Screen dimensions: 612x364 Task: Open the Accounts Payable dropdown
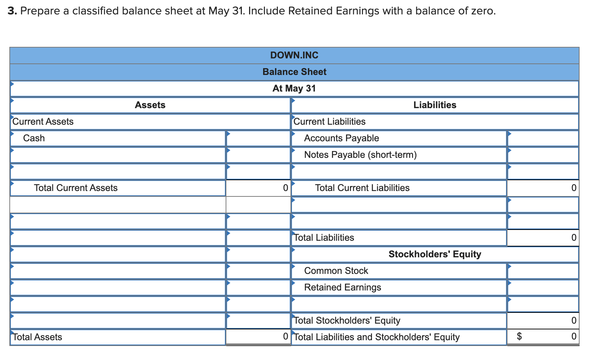click(399, 138)
